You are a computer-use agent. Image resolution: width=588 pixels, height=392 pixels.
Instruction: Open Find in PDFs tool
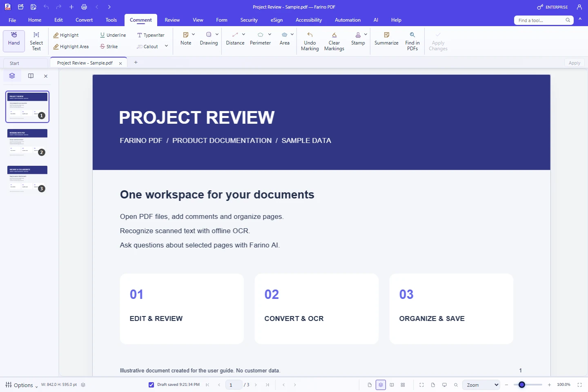tap(412, 41)
